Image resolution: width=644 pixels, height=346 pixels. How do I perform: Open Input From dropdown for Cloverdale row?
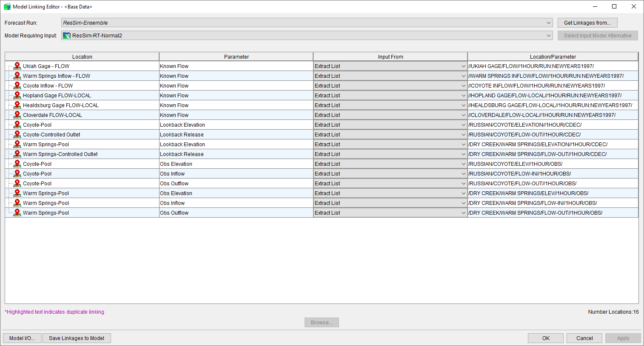390,115
